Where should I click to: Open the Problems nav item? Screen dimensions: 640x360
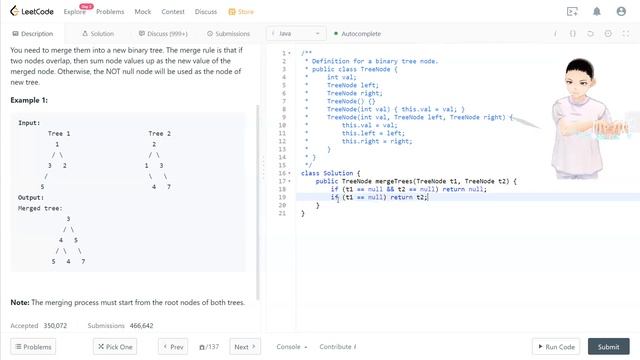pos(110,12)
